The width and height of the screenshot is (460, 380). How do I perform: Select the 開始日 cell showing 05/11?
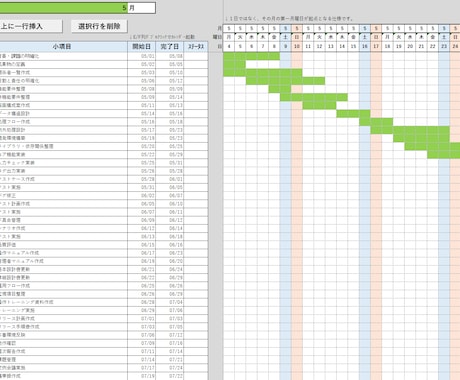(141, 105)
